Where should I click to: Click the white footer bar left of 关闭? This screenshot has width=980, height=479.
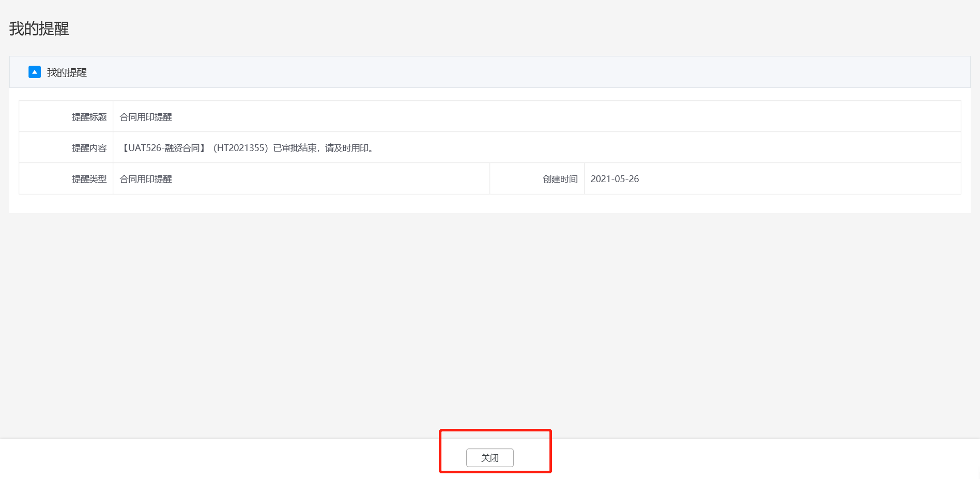[207, 458]
